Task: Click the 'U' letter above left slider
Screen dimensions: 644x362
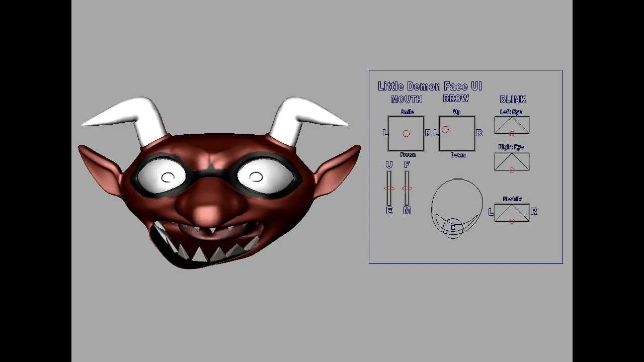Action: click(x=389, y=165)
